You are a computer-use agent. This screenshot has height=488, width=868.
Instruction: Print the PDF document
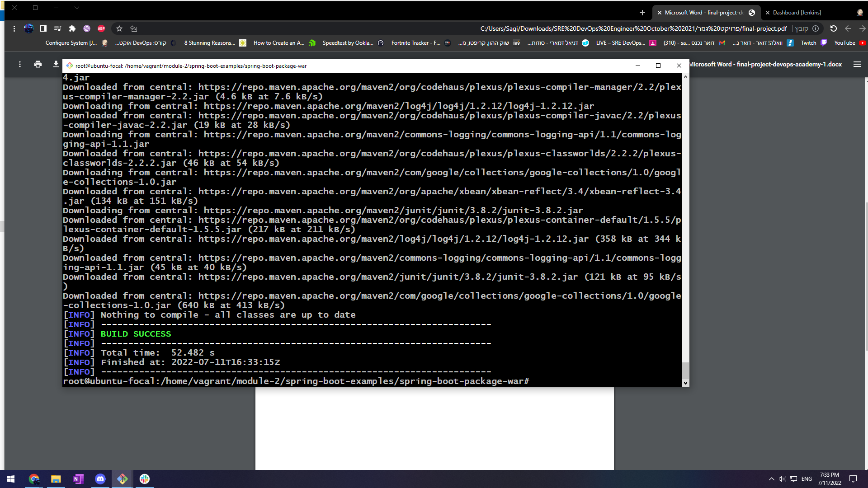[x=38, y=65]
